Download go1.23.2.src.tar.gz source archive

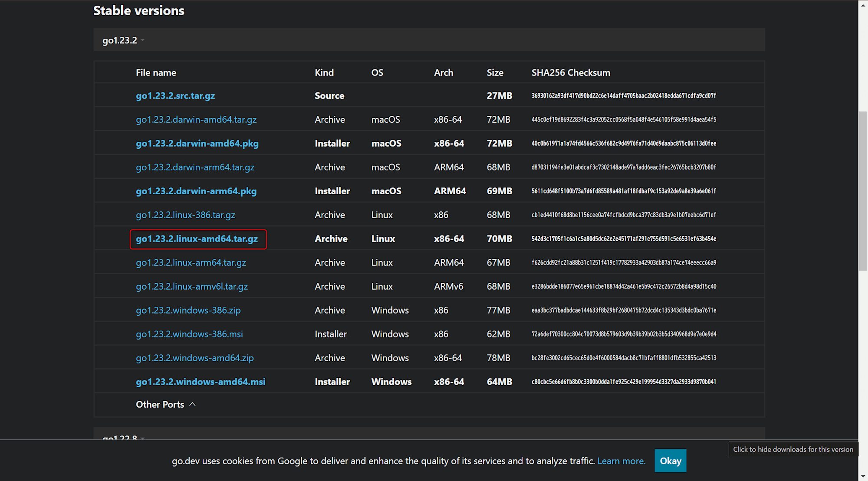coord(175,96)
